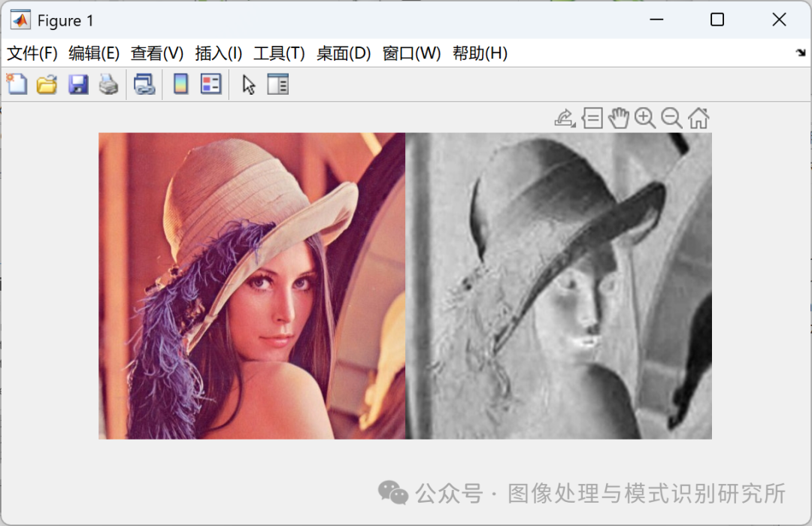Insert a legend using toolbar icon
This screenshot has height=526, width=812.
211,84
